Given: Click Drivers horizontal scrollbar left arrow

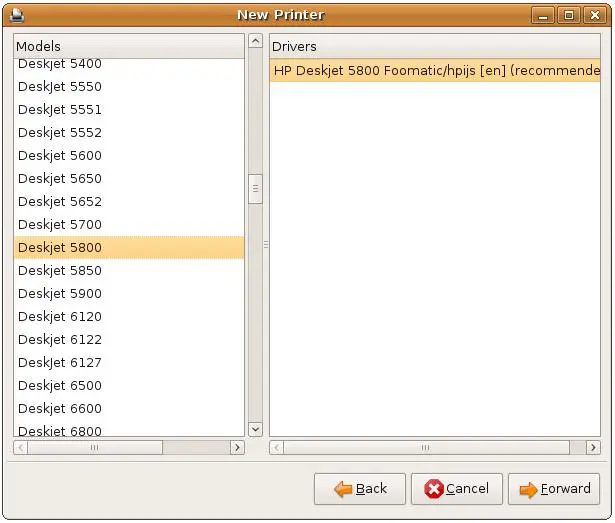Looking at the screenshot, I should pyautogui.click(x=277, y=448).
